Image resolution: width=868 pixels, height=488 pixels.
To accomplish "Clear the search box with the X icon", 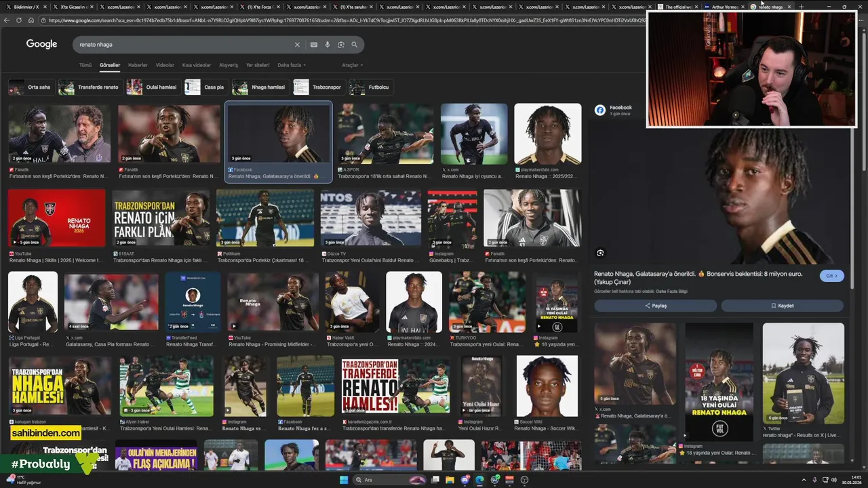I will pyautogui.click(x=296, y=45).
